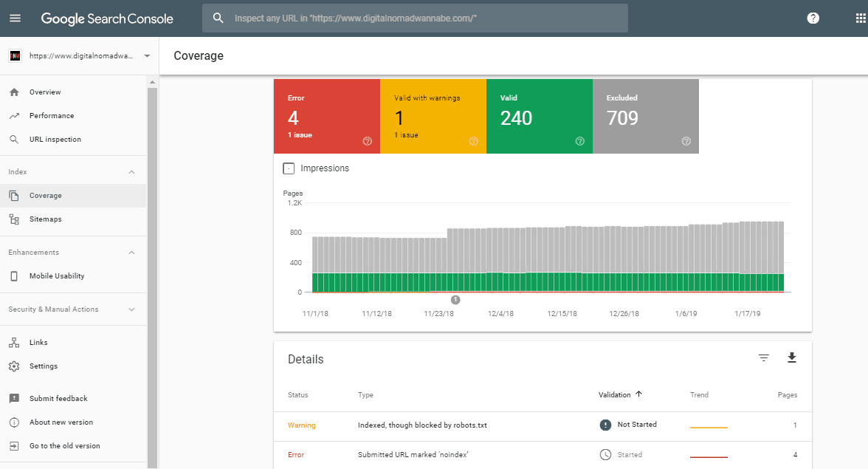Download the coverage details report
This screenshot has width=868, height=469.
coord(792,358)
